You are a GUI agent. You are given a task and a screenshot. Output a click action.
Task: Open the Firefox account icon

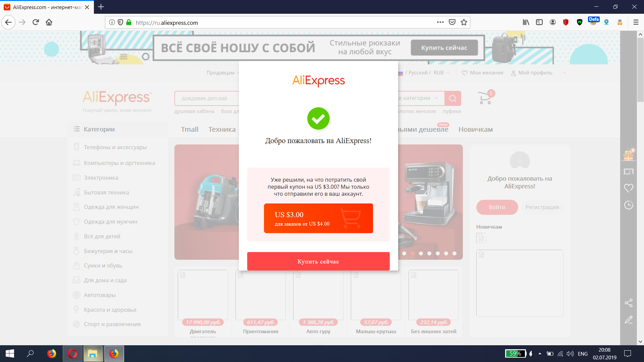coord(553,22)
